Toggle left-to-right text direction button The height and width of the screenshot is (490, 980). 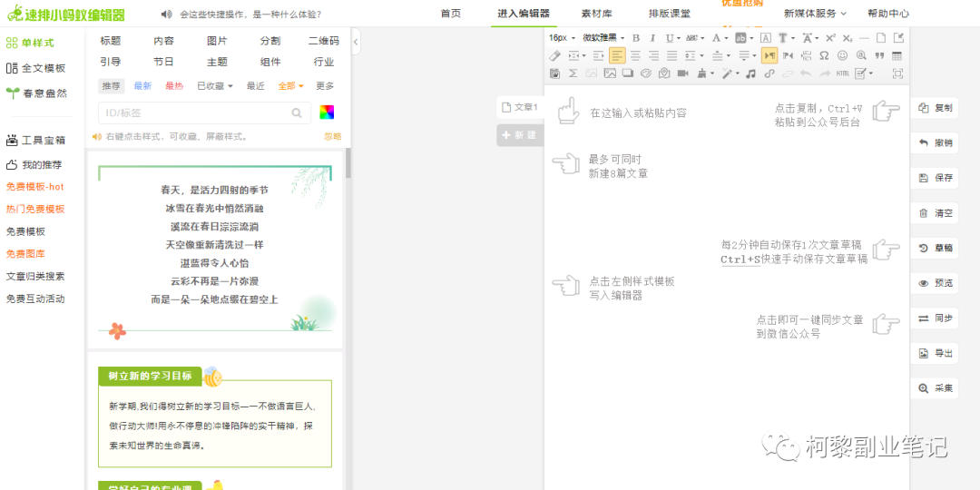click(x=769, y=55)
